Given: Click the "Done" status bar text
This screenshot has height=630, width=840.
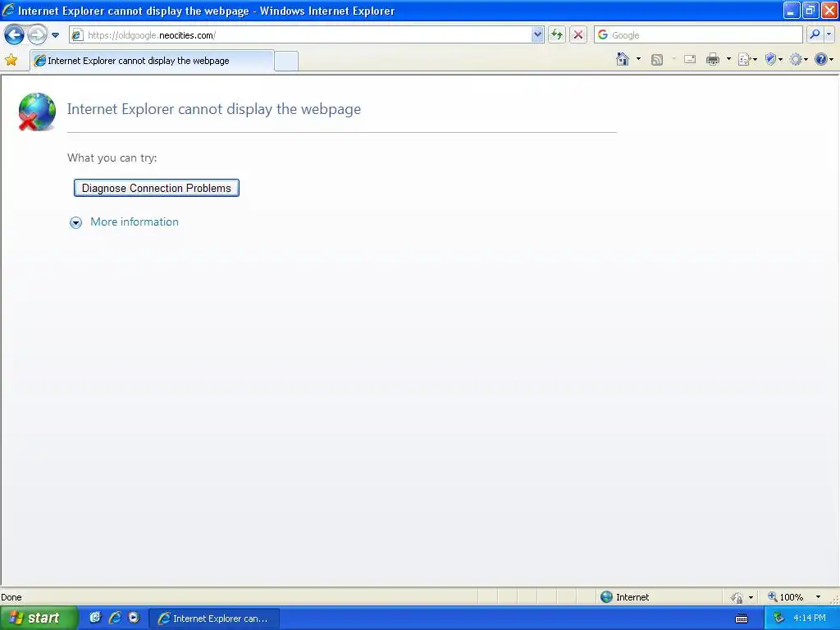Looking at the screenshot, I should pyautogui.click(x=11, y=597).
